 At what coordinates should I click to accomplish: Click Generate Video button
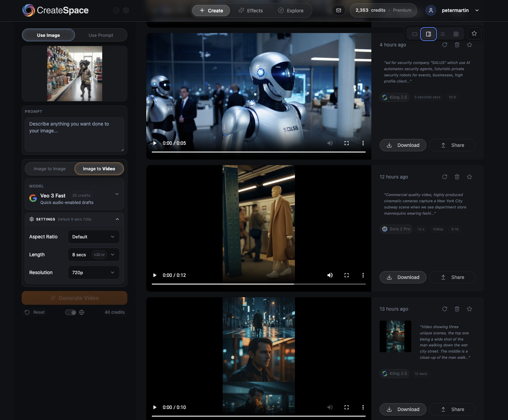(74, 298)
